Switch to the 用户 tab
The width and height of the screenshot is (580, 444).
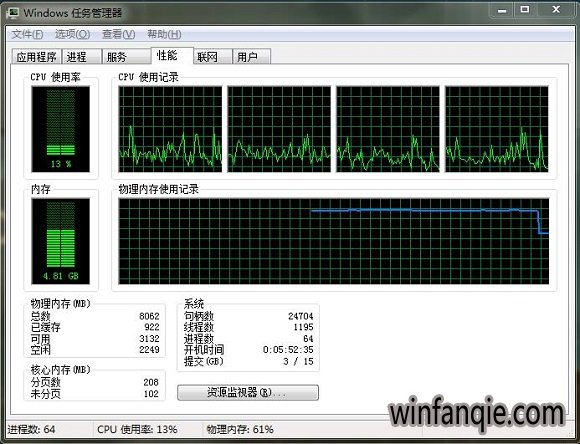tap(252, 57)
